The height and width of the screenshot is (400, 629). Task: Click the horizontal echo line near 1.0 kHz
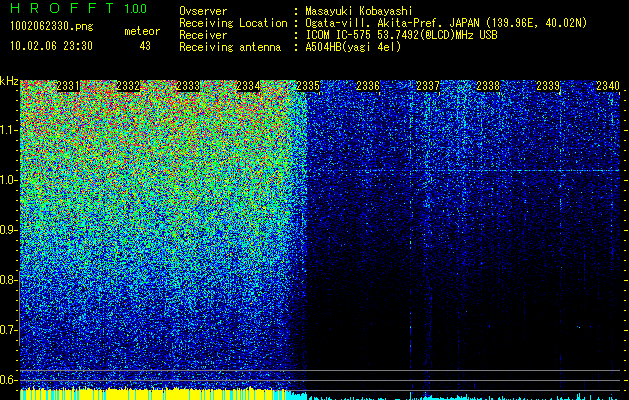pos(463,171)
